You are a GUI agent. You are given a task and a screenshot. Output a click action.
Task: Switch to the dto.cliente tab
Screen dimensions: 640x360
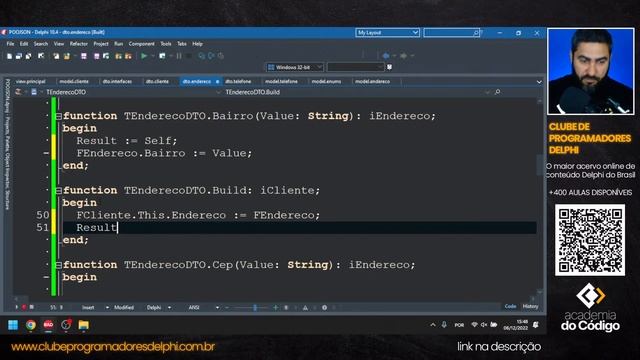click(x=157, y=82)
